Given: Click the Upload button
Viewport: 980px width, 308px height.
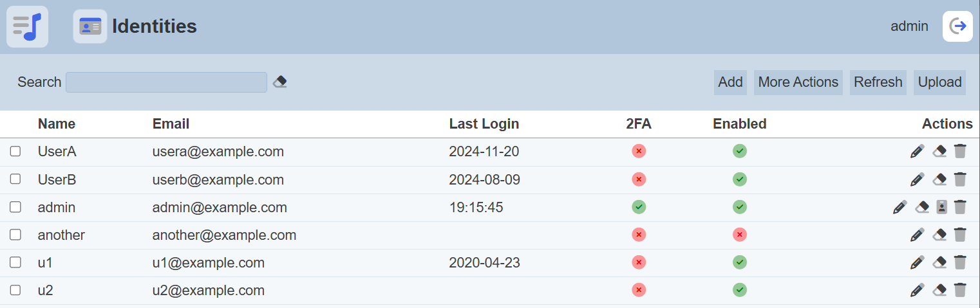Looking at the screenshot, I should 939,82.
